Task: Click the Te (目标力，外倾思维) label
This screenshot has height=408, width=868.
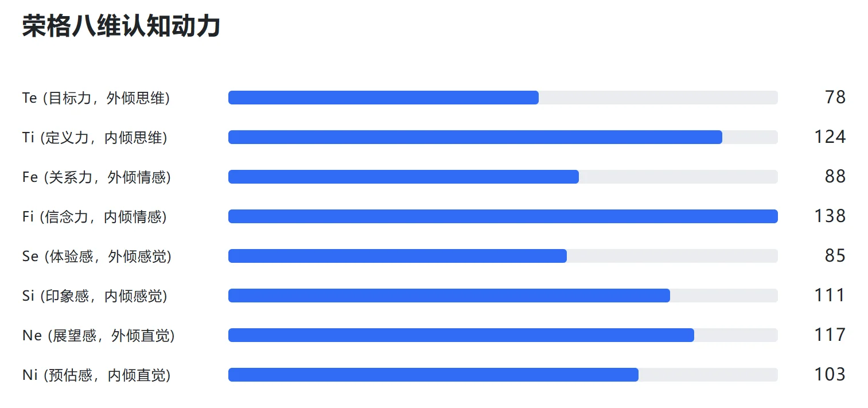Action: click(x=96, y=98)
